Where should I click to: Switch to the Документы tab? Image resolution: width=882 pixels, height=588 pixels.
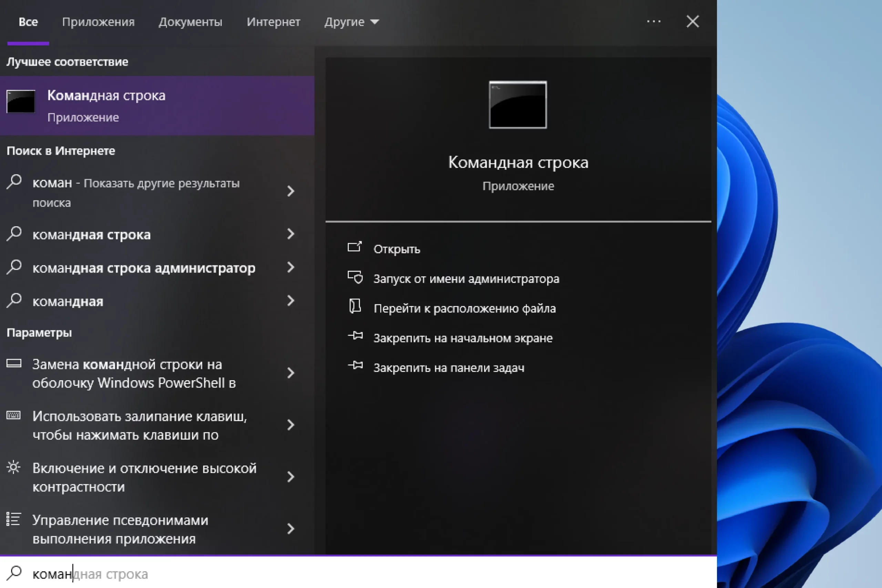click(191, 22)
